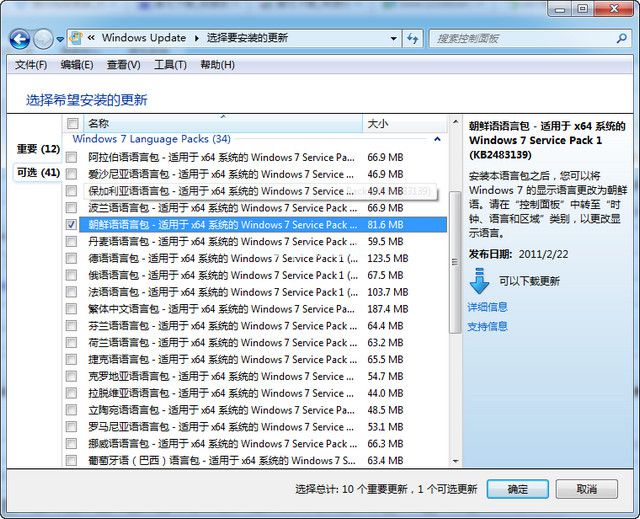Click the 取消 button
Viewport: 640px width, 519px height.
587,489
